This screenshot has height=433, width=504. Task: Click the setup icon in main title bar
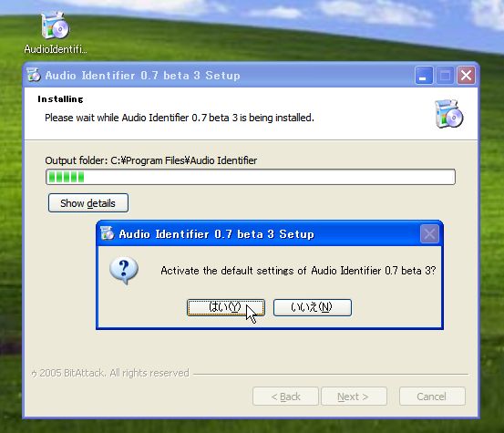(x=34, y=76)
